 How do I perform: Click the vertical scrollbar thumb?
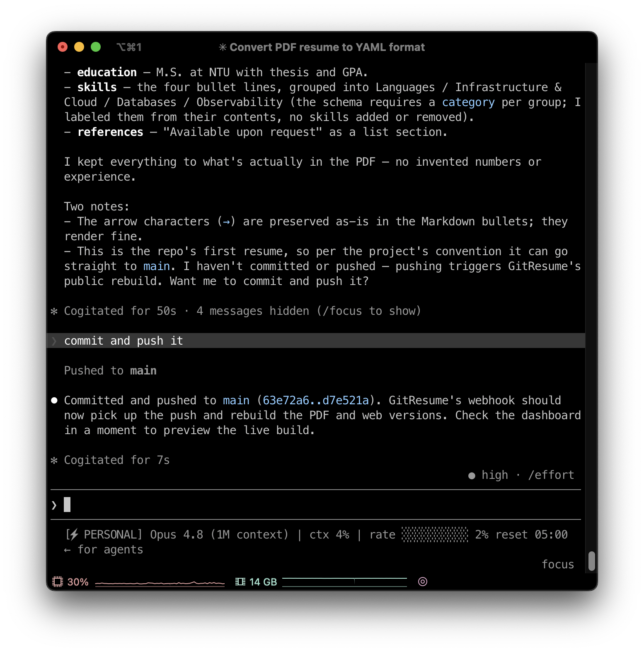pyautogui.click(x=592, y=561)
